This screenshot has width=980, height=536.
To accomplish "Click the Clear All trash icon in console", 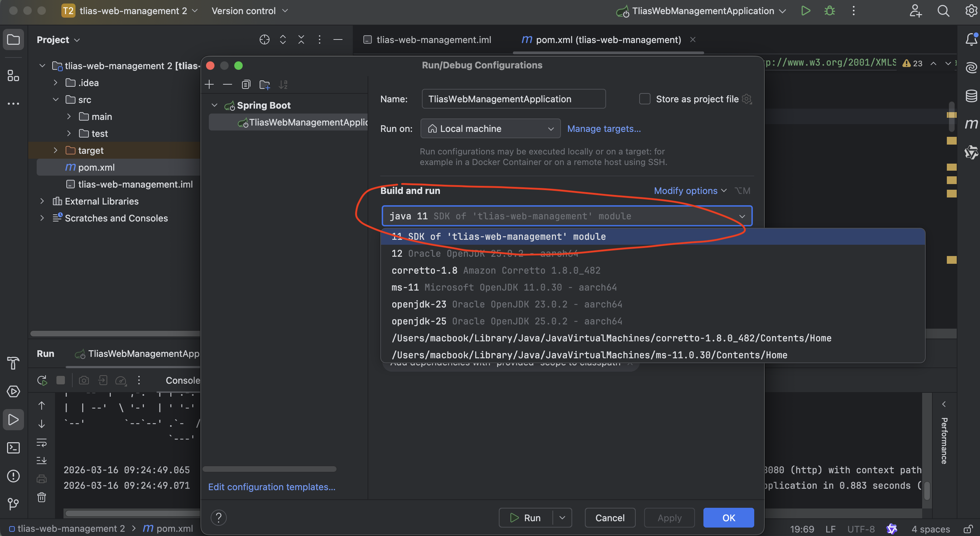I will [x=42, y=497].
